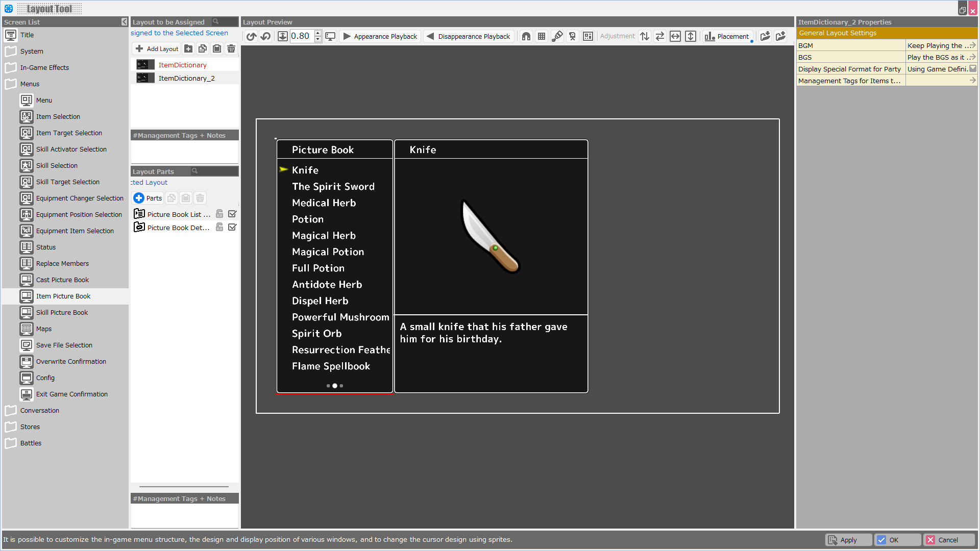Select Skill Picture Book in the Screen List
This screenshot has height=551, width=980.
61,312
